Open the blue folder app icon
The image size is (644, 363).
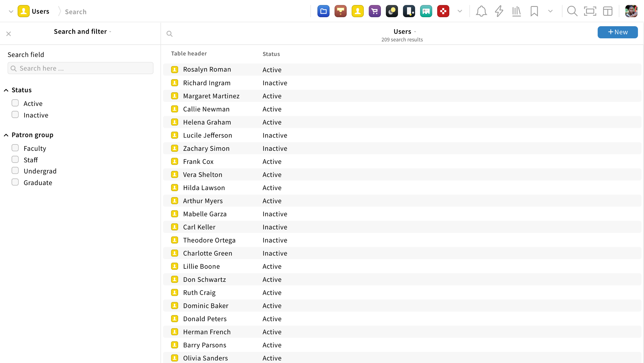pos(323,11)
